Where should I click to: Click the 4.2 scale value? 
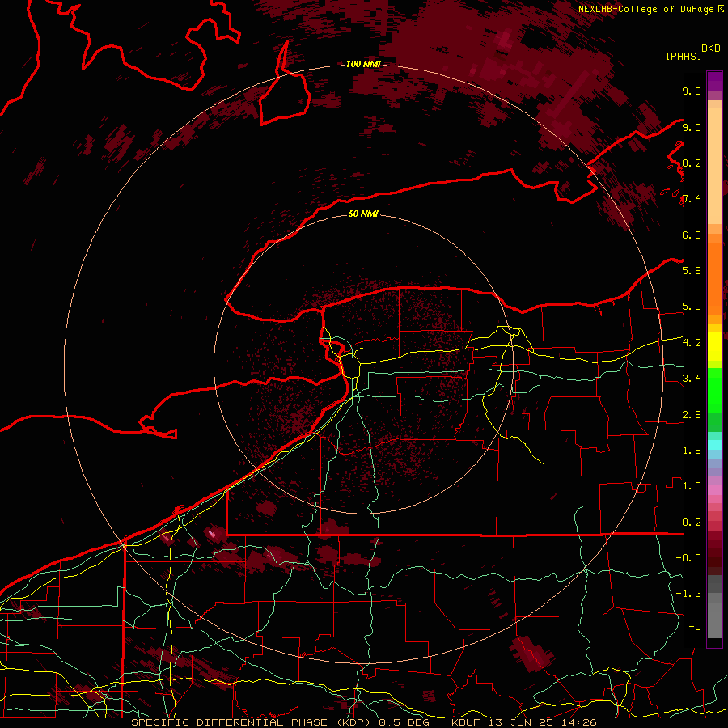pyautogui.click(x=692, y=342)
